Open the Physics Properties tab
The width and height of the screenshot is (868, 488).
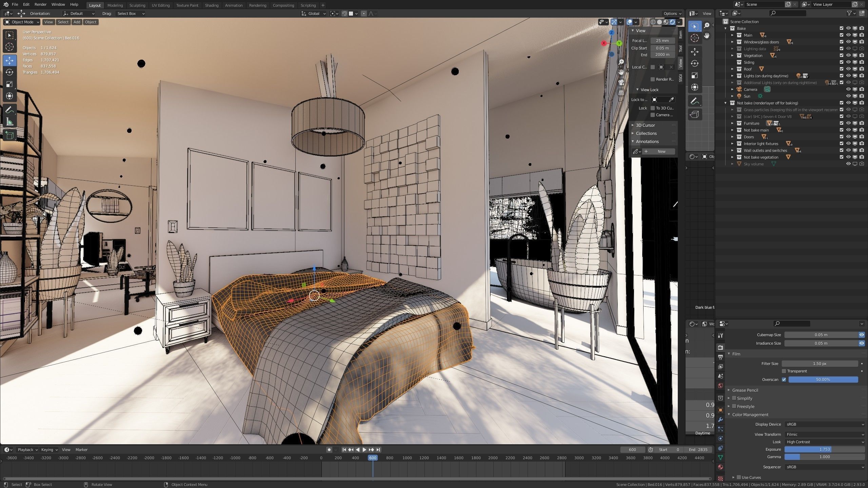click(721, 439)
